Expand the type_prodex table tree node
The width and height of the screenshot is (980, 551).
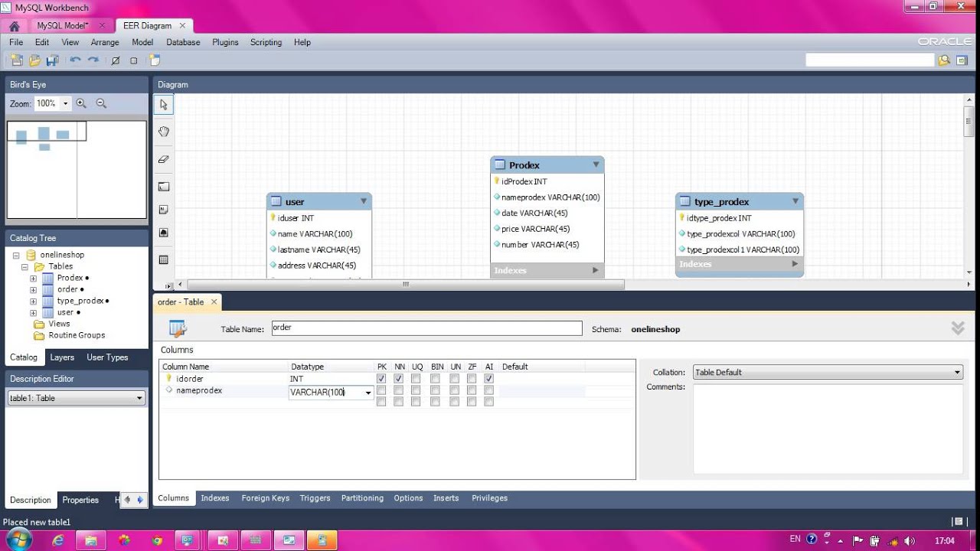pyautogui.click(x=33, y=301)
